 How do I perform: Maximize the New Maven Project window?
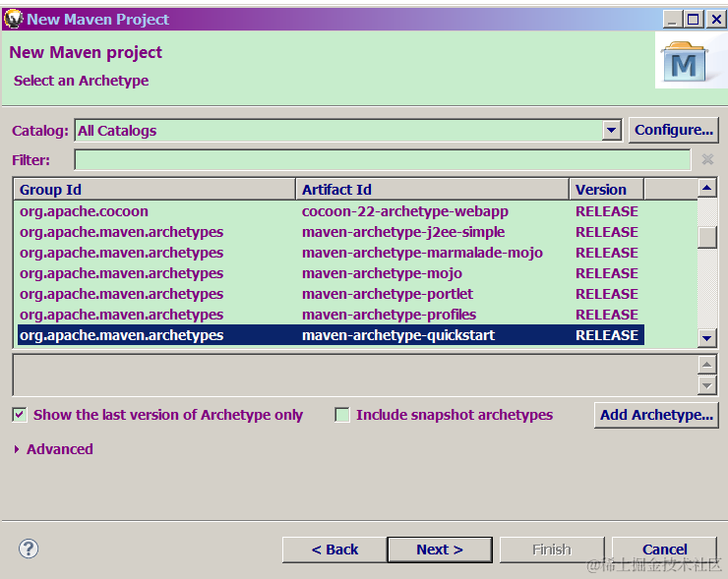tap(694, 20)
